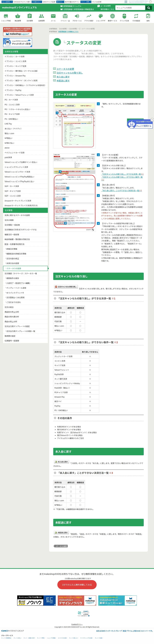The image size is (154, 644).
Task: Click the 注文詳細画面 step 1 screenshot
Action: coord(74,125)
